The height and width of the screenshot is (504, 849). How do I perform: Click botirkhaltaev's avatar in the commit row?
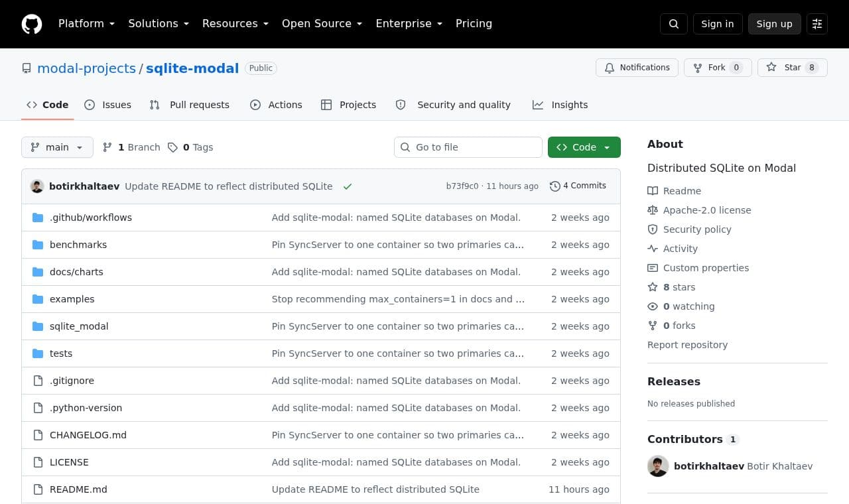click(x=37, y=186)
